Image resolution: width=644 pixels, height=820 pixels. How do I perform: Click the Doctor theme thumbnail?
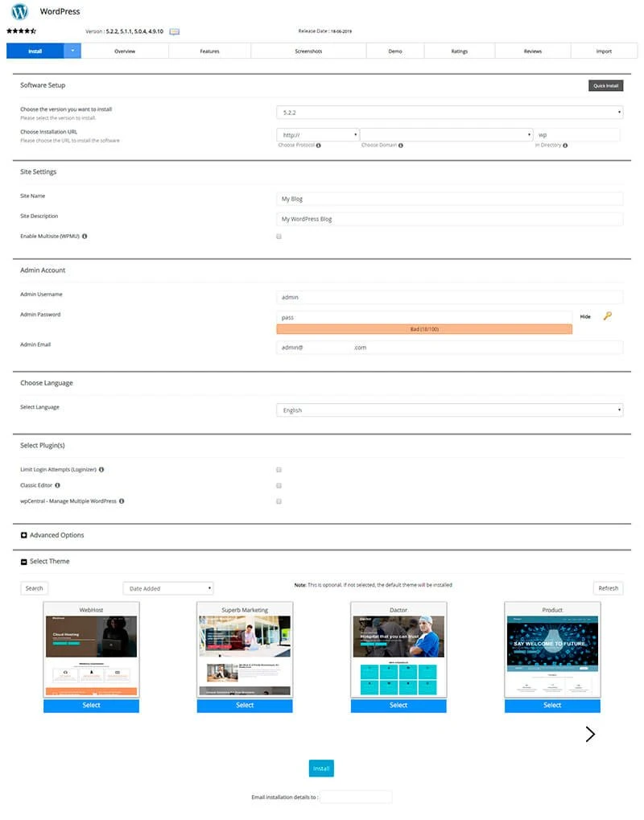coord(398,656)
